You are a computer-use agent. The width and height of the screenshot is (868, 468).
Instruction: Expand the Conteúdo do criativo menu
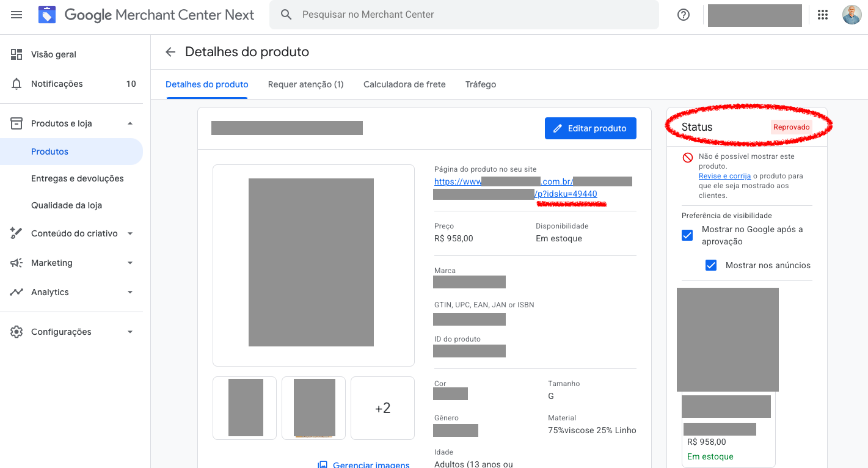click(129, 233)
